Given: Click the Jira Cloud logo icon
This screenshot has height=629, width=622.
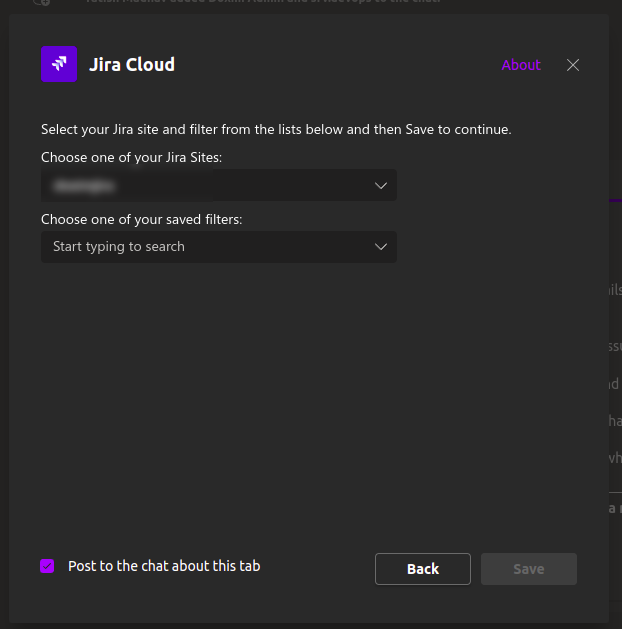Looking at the screenshot, I should 59,64.
